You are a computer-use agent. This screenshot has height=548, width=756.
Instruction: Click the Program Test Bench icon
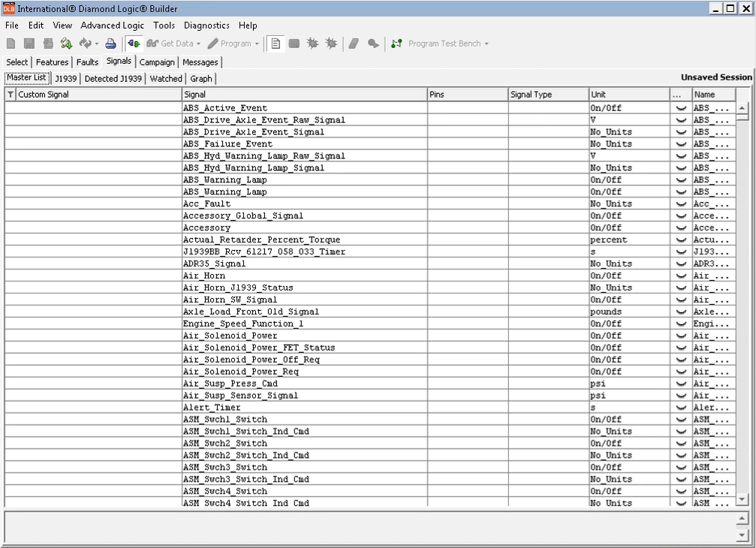tap(396, 44)
